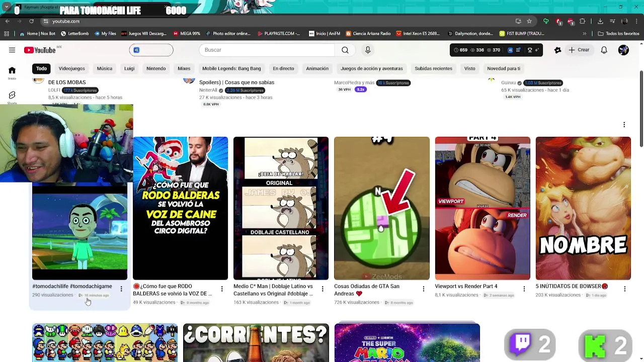Select the Música filter chip

coord(104,68)
